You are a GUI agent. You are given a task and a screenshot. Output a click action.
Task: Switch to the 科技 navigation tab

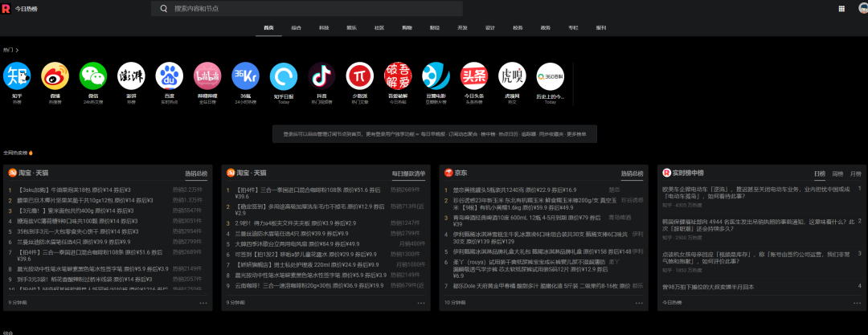tap(324, 27)
